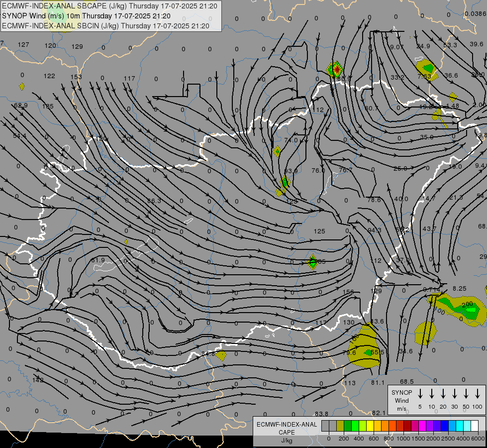The height and width of the screenshot is (448, 487).
Task: Click the map value 83.8
Action: [321, 414]
